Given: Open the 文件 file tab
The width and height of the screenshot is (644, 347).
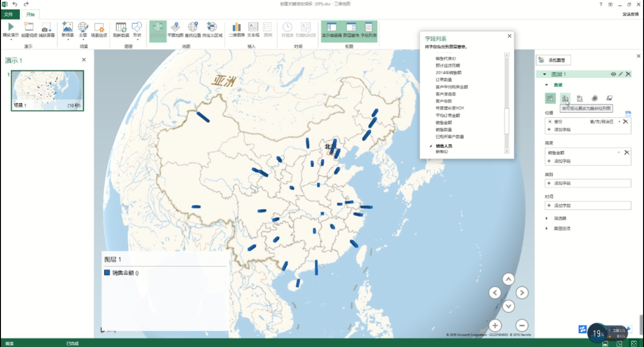Looking at the screenshot, I should coord(9,14).
